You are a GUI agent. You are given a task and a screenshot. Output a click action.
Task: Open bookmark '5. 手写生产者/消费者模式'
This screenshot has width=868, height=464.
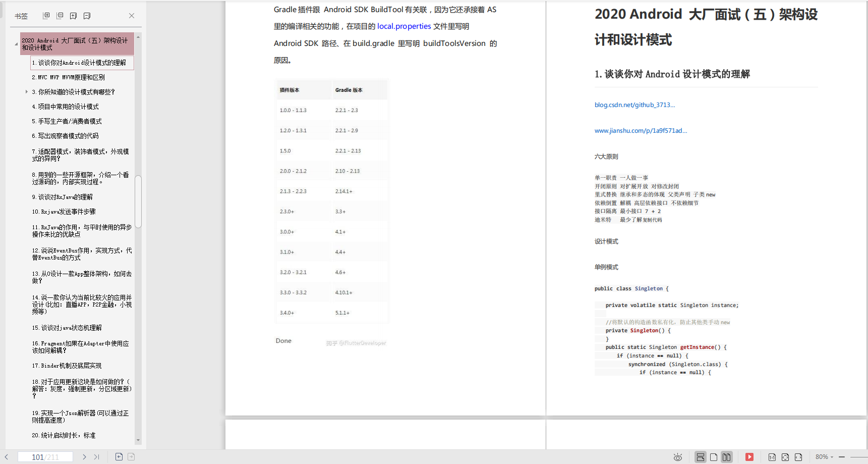pos(67,121)
